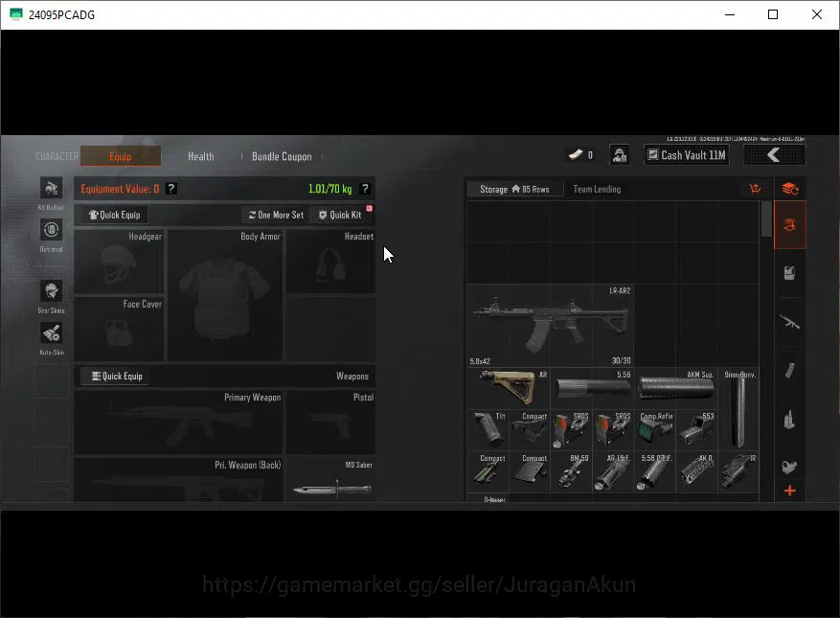This screenshot has width=840, height=618.
Task: Open the Kit Builder icon
Action: point(51,188)
